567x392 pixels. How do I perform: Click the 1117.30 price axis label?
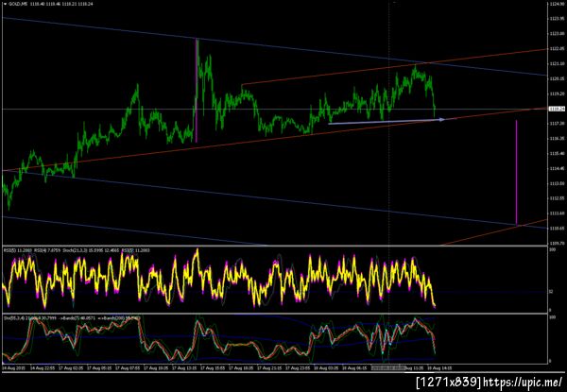click(558, 124)
